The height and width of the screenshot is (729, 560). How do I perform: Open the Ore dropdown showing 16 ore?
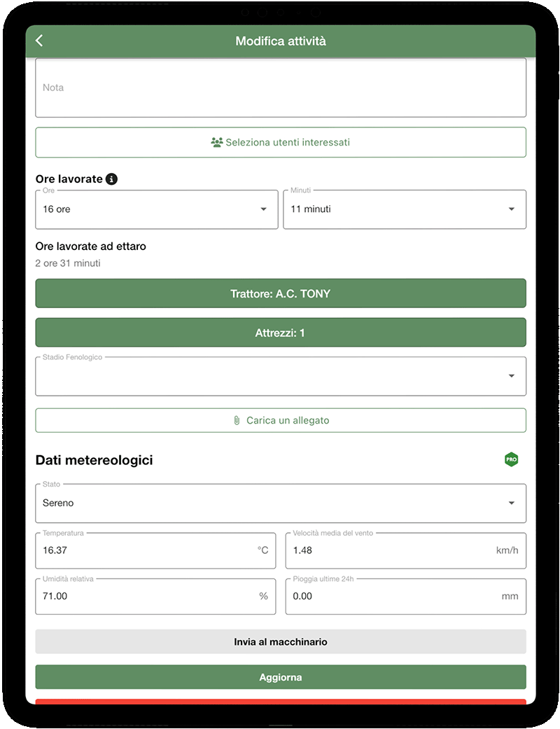tap(155, 209)
